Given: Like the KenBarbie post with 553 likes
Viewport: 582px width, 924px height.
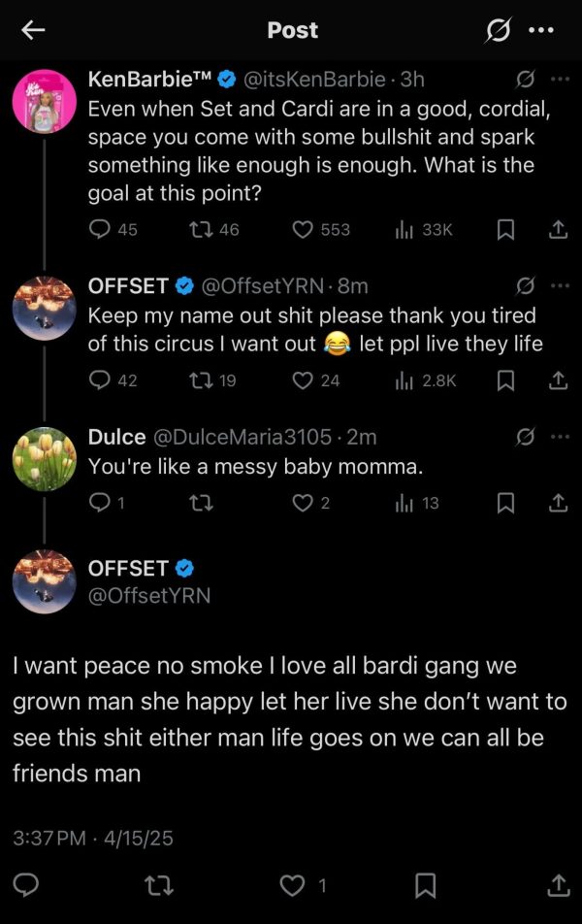Looking at the screenshot, I should click(x=304, y=229).
